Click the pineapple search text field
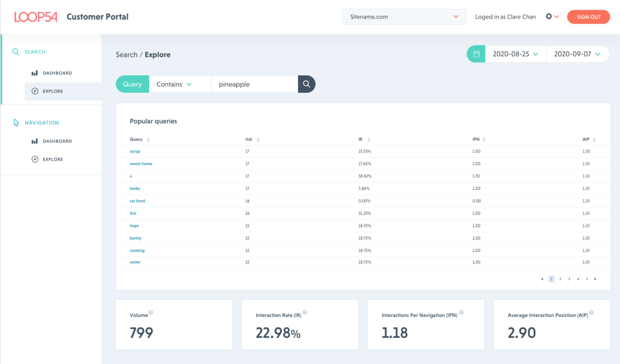Image resolution: width=620 pixels, height=364 pixels. point(254,84)
